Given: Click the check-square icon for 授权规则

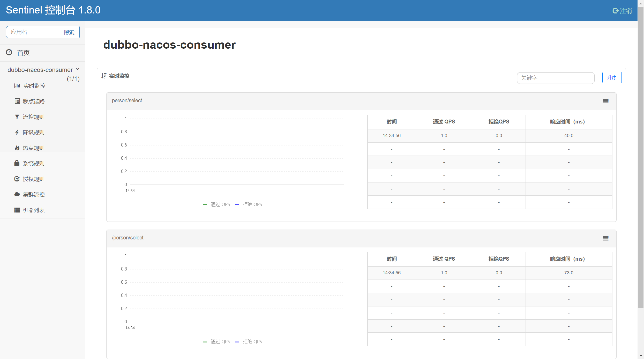Looking at the screenshot, I should point(17,179).
